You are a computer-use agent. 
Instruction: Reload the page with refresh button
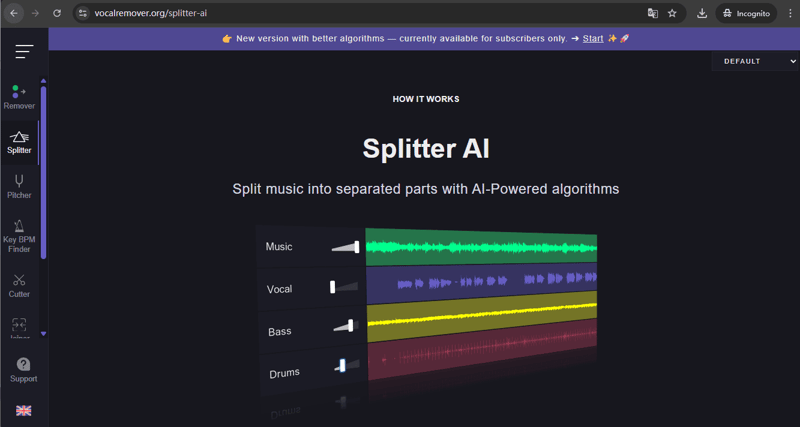pyautogui.click(x=57, y=14)
